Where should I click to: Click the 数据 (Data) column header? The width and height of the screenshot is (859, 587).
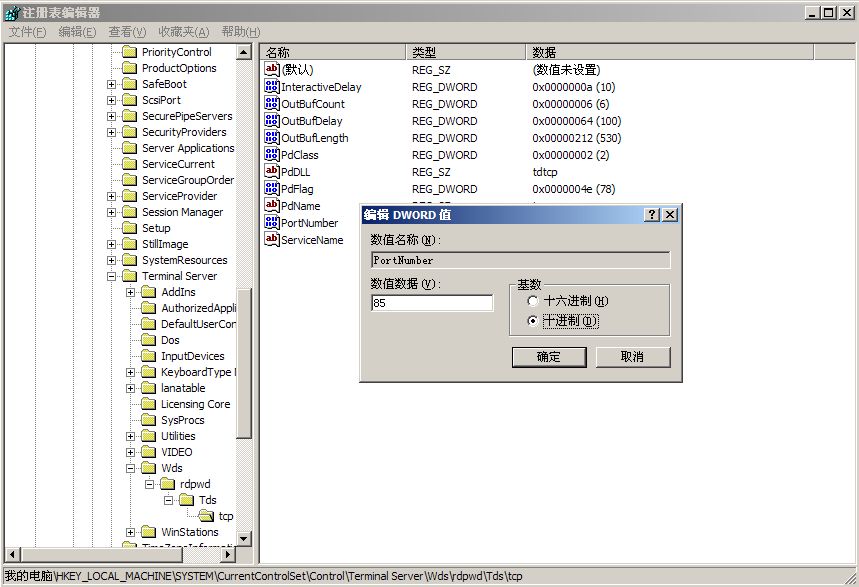(x=668, y=52)
